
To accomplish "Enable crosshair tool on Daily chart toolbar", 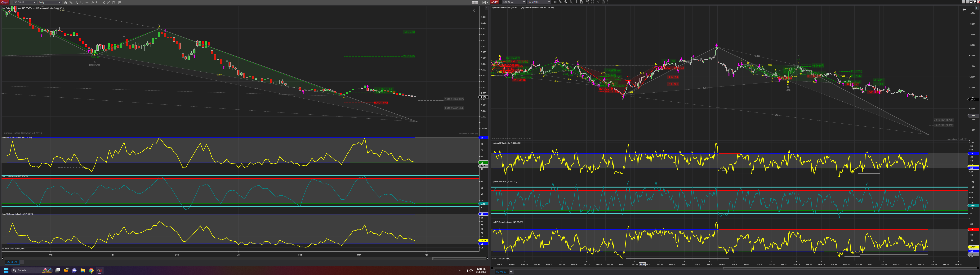I will [x=87, y=3].
